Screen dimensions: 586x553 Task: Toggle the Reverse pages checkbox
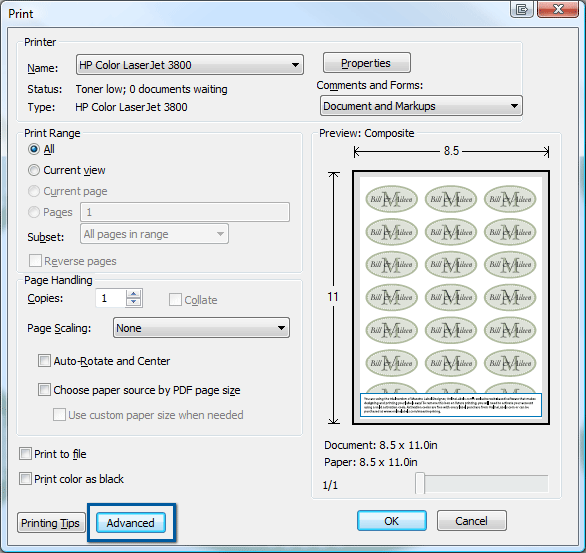point(36,261)
